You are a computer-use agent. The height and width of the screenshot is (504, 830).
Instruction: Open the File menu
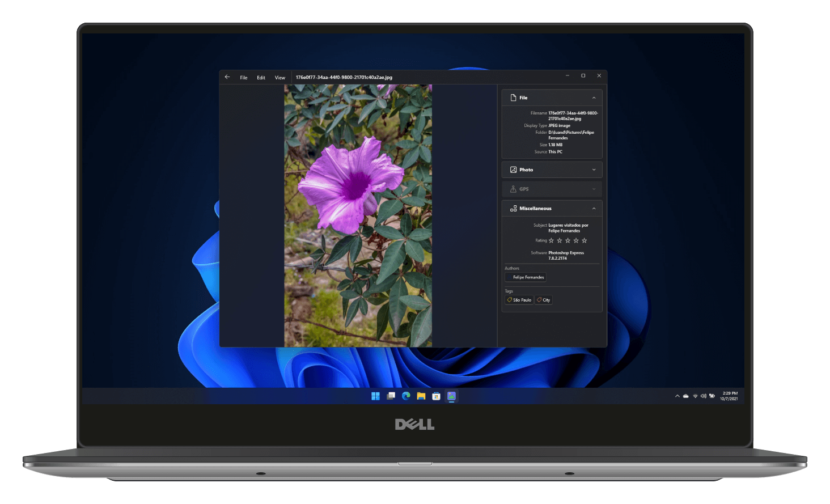point(243,77)
